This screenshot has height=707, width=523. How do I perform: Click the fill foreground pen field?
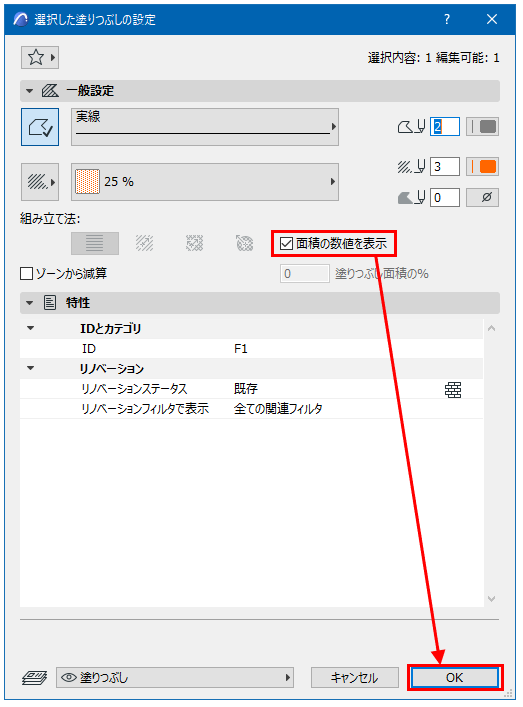tap(445, 167)
